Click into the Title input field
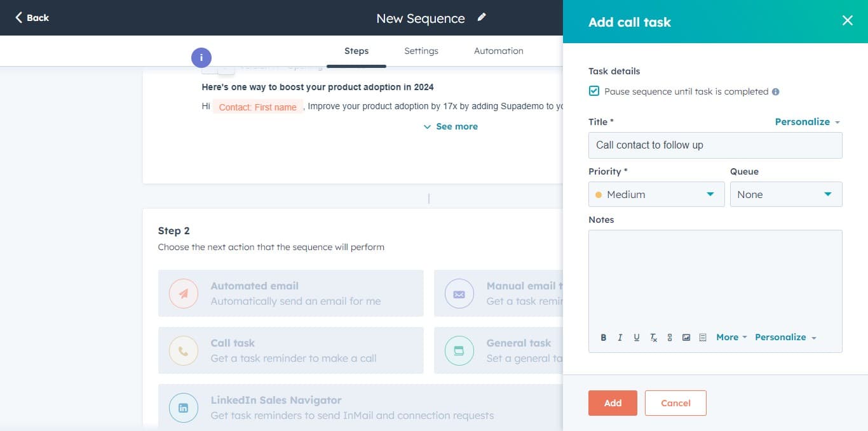Screen dimensions: 868x431 coord(715,145)
